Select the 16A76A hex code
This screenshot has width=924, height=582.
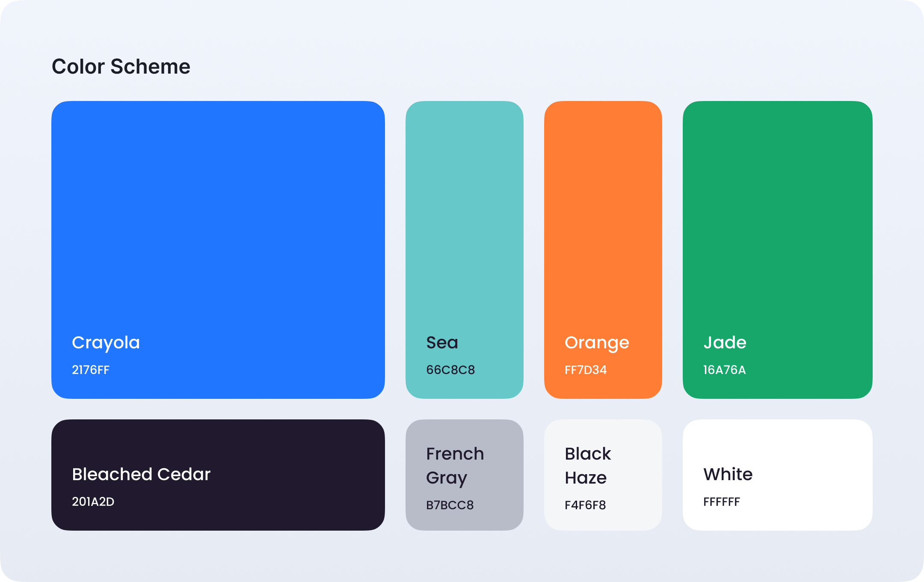tap(725, 370)
